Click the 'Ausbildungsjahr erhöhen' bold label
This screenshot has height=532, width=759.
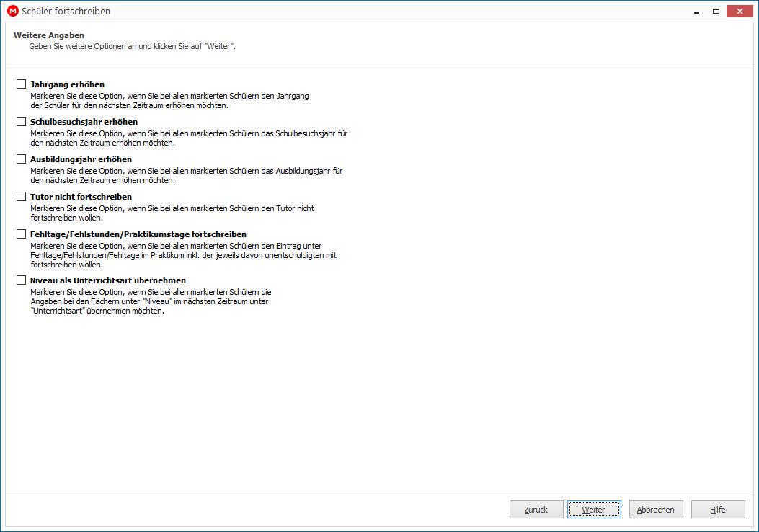pos(81,159)
